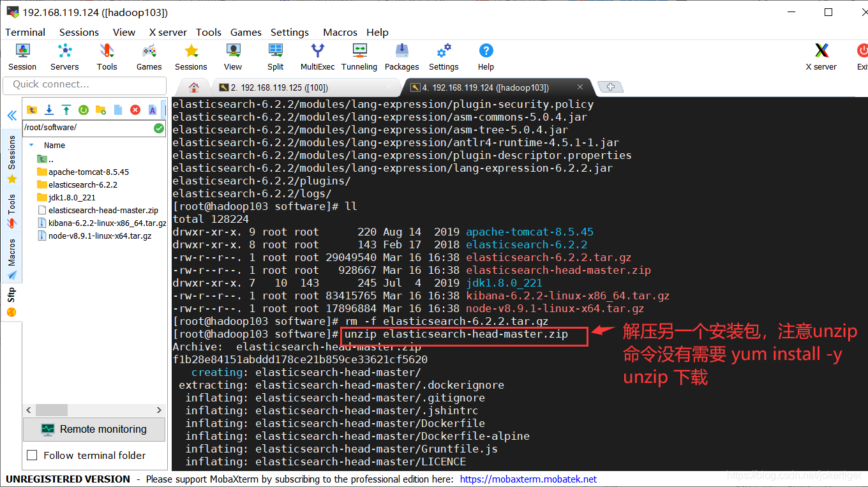Open the Tools vertical side tab

pos(11,210)
